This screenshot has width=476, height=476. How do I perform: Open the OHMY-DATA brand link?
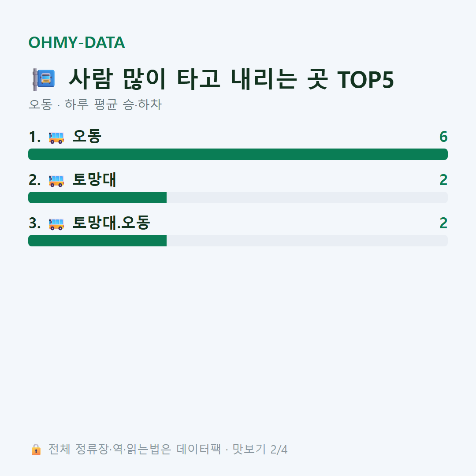tap(77, 42)
